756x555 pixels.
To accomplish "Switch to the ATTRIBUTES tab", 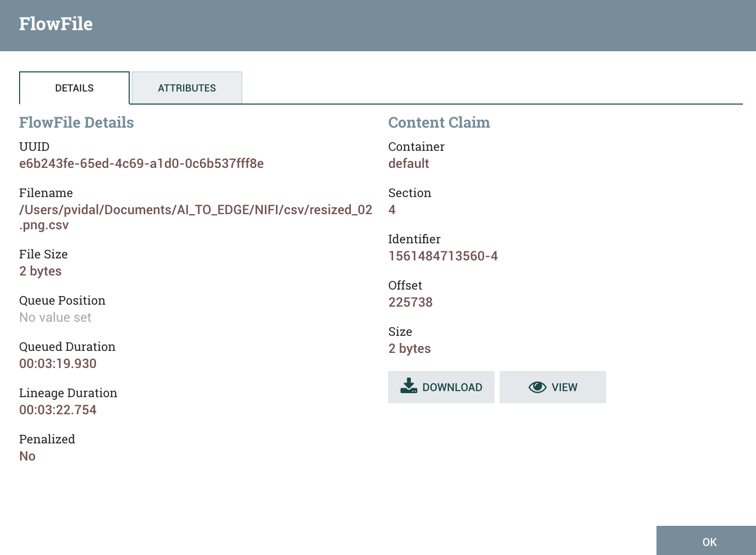I will pyautogui.click(x=186, y=88).
